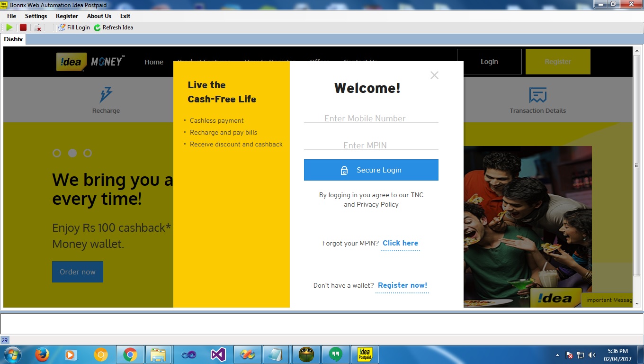Open Firefox from the taskbar
Screen dimensions: 644x364
tap(42, 355)
